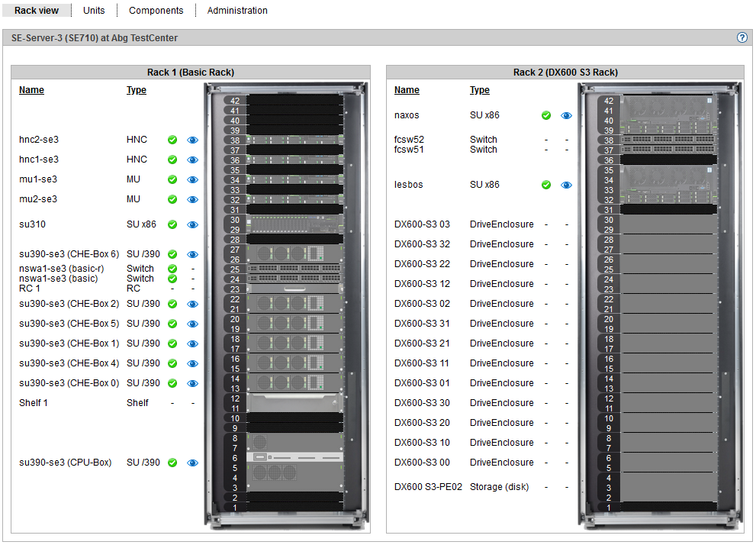Click green status check for nswa1-se3 (basic-r)
The image size is (756, 545).
172,269
